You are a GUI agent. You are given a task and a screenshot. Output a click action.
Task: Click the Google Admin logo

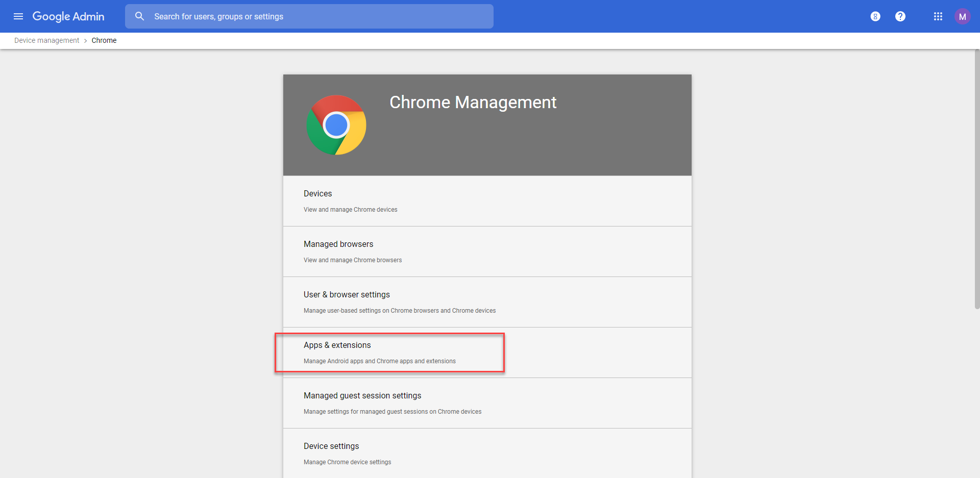(x=68, y=16)
